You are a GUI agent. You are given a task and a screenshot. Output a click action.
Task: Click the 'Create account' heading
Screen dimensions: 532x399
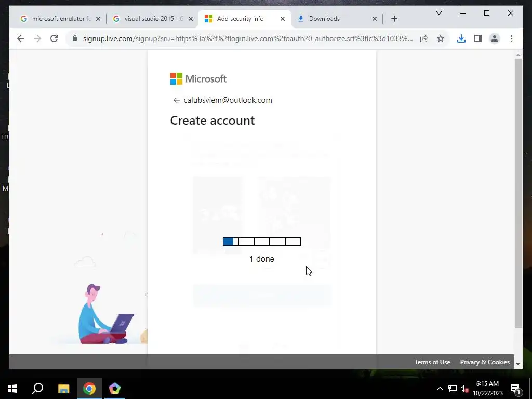click(212, 121)
